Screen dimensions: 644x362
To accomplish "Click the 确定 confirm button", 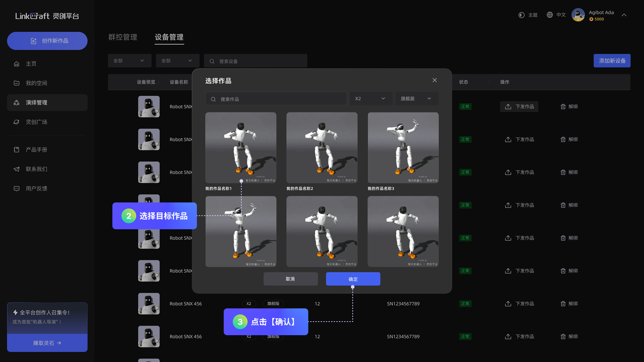I will [353, 279].
